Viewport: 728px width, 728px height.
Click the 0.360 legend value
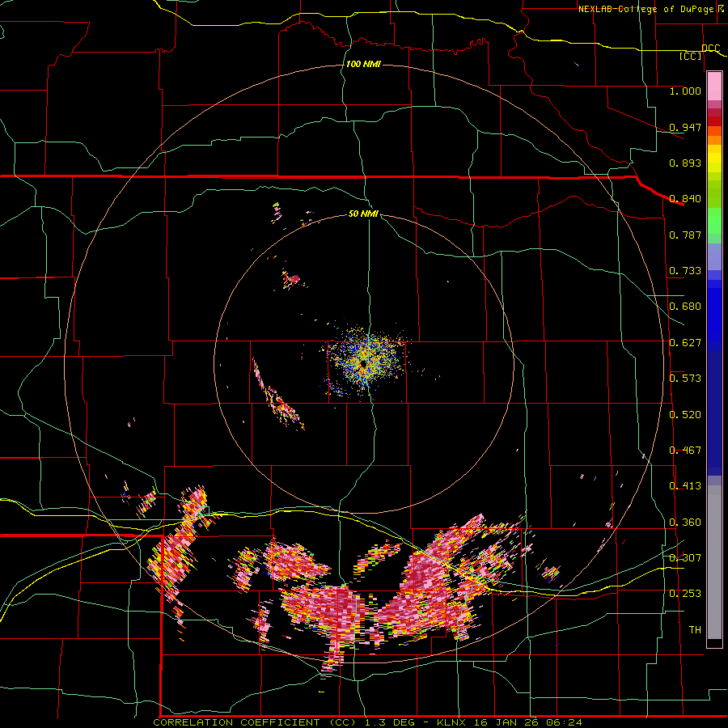point(685,523)
